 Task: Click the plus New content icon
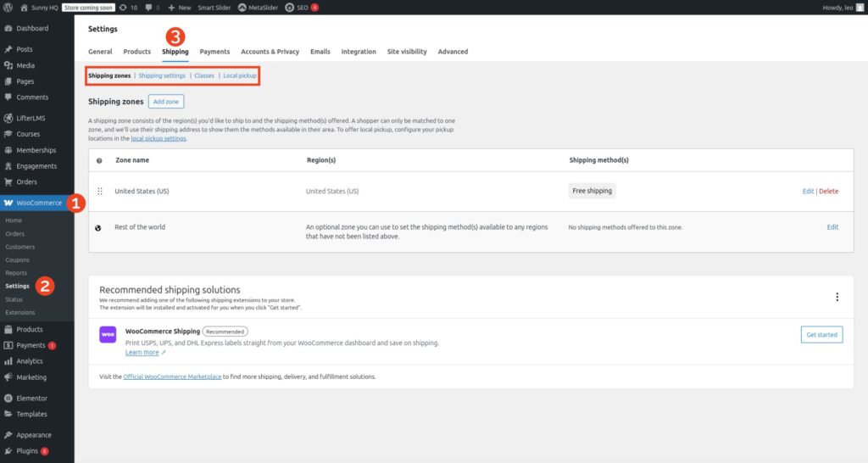click(x=171, y=8)
